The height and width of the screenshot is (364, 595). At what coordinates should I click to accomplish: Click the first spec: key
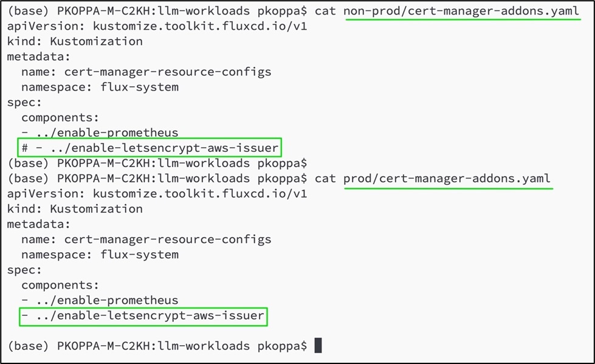click(24, 103)
